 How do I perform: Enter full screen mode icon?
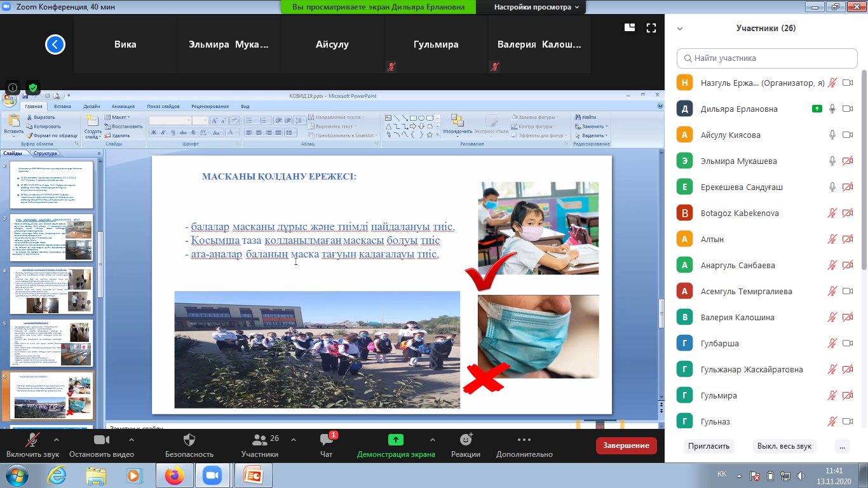pos(651,28)
